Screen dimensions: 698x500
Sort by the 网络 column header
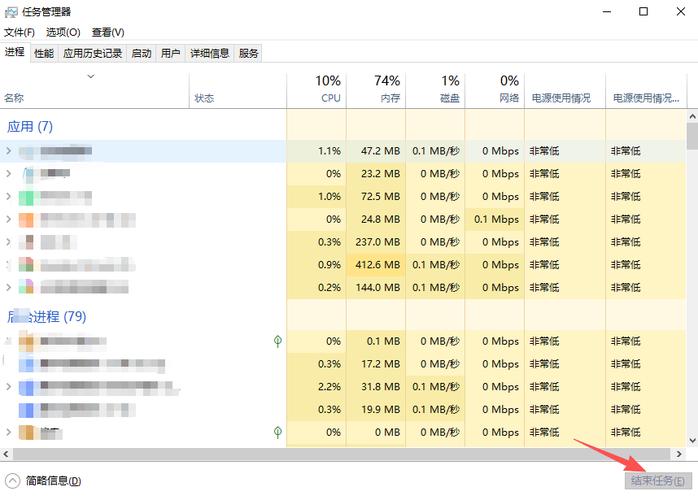coord(495,89)
